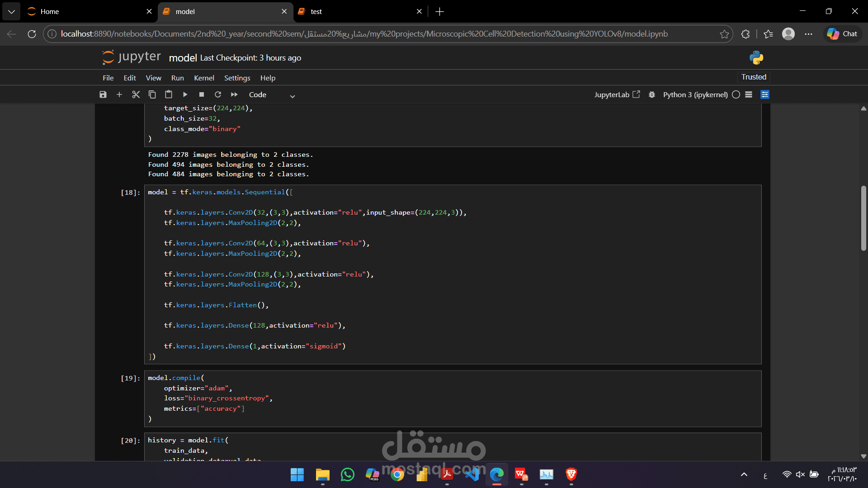Restart the kernel
Image resolution: width=868 pixels, height=488 pixels.
coord(218,94)
